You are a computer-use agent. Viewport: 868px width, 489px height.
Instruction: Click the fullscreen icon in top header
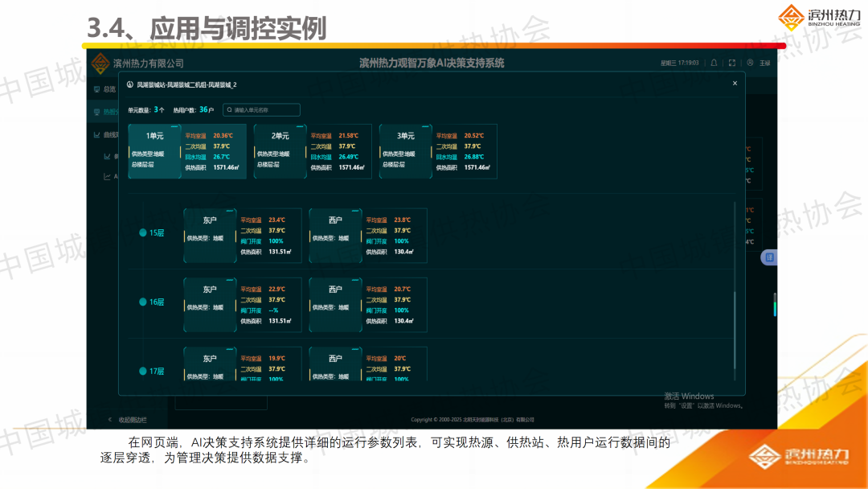point(732,63)
